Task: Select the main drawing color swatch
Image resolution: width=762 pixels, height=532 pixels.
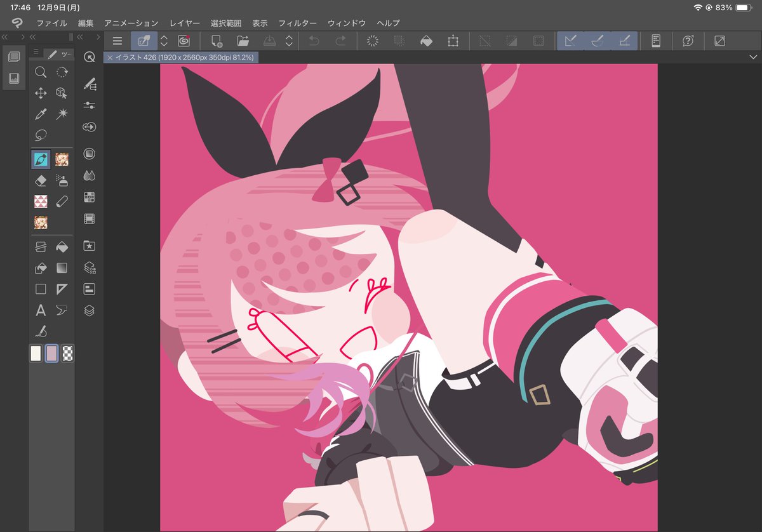Action: point(36,354)
